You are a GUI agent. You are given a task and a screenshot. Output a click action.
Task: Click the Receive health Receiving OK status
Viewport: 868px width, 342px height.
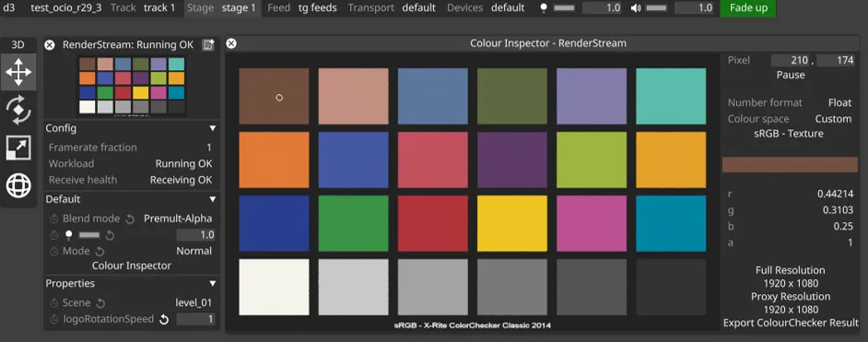point(181,180)
